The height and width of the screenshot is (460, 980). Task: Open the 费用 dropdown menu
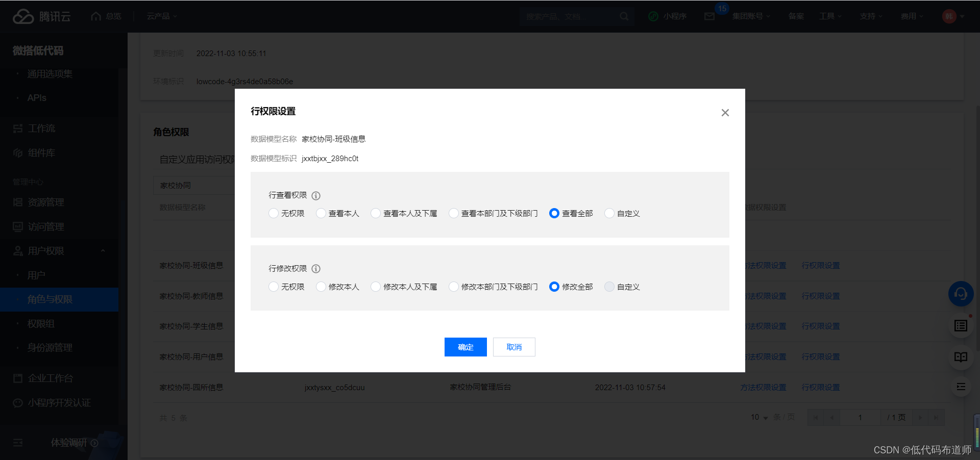(x=912, y=16)
